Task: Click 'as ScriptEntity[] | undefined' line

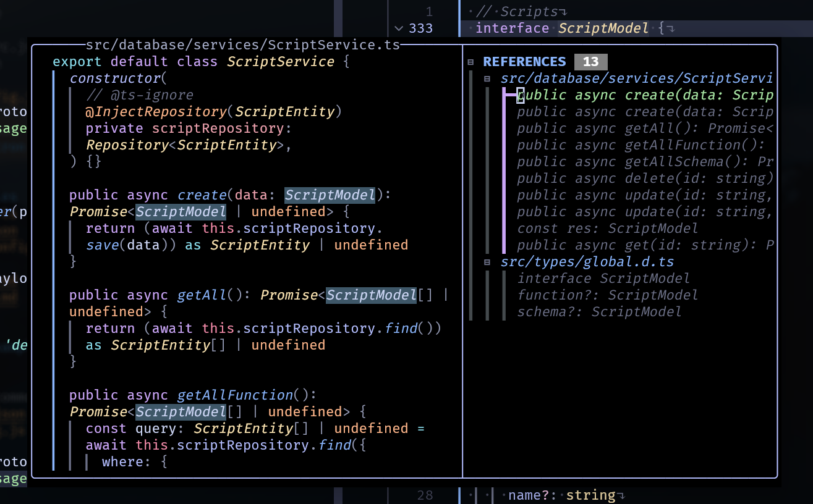Action: point(205,345)
